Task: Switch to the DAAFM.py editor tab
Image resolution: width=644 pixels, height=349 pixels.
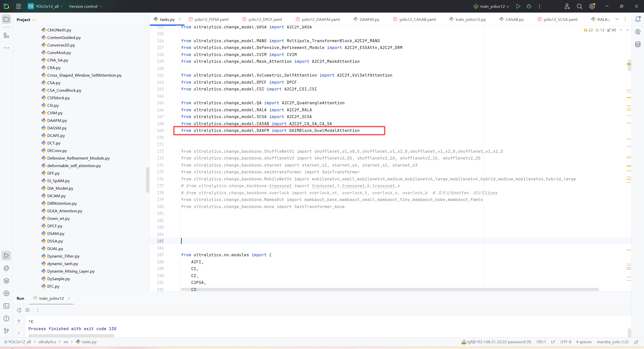Action: [369, 19]
